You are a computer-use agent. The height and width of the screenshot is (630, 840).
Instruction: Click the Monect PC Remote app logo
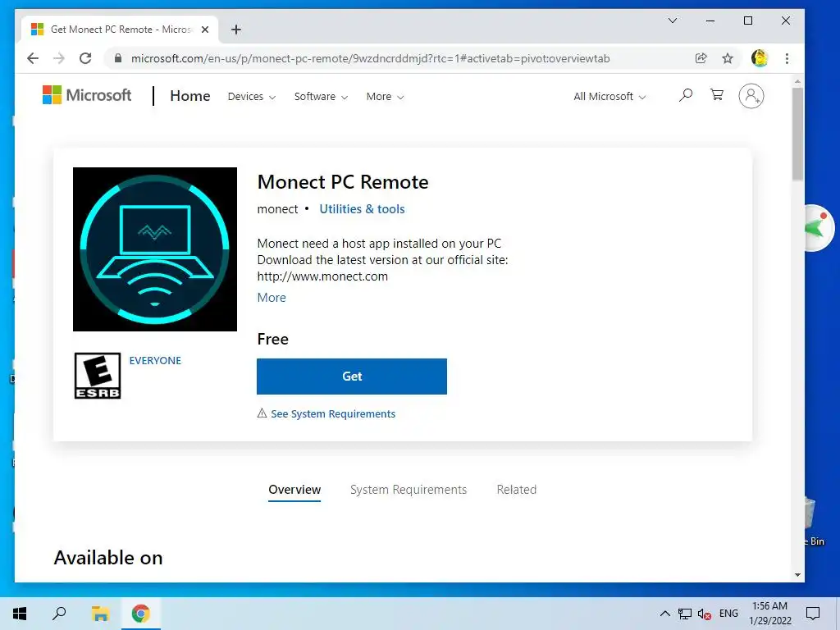[x=155, y=249]
